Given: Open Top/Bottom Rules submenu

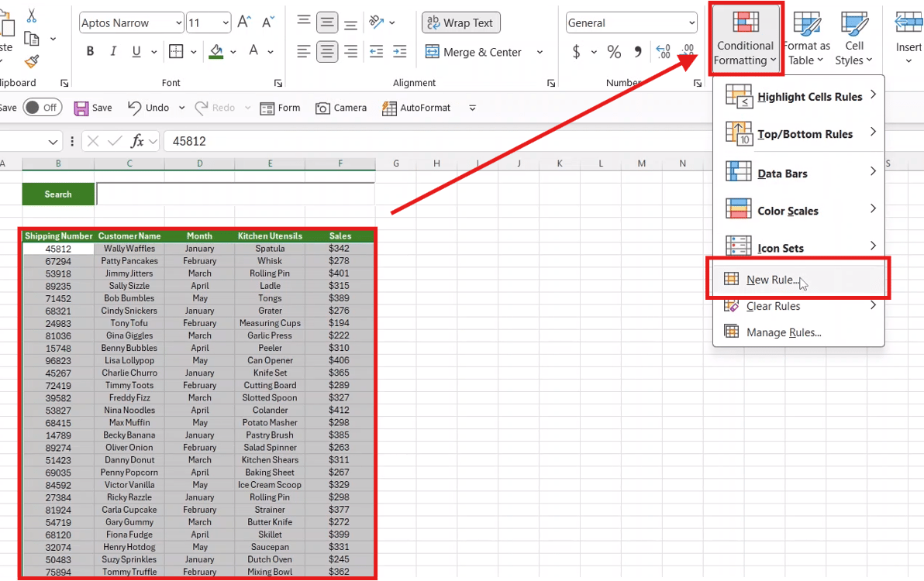Looking at the screenshot, I should [798, 133].
